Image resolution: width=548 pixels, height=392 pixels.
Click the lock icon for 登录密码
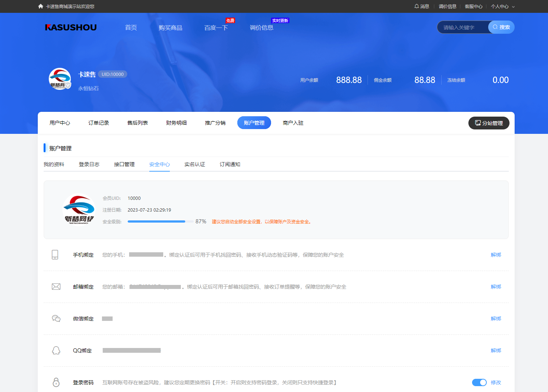click(56, 382)
